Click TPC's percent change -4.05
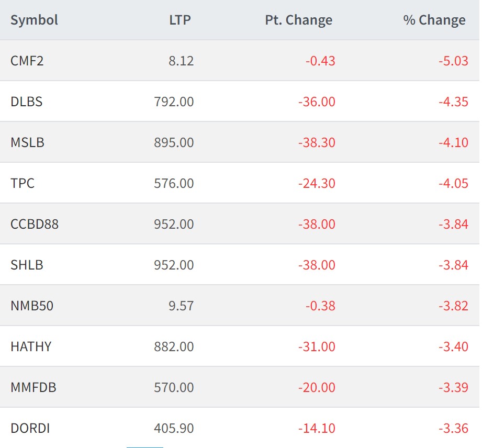 [x=453, y=183]
